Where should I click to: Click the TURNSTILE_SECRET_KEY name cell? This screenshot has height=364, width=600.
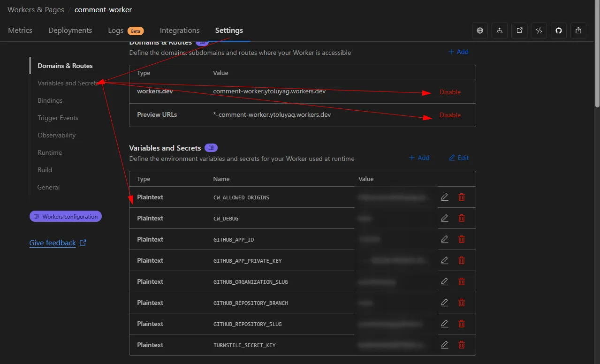(244, 345)
